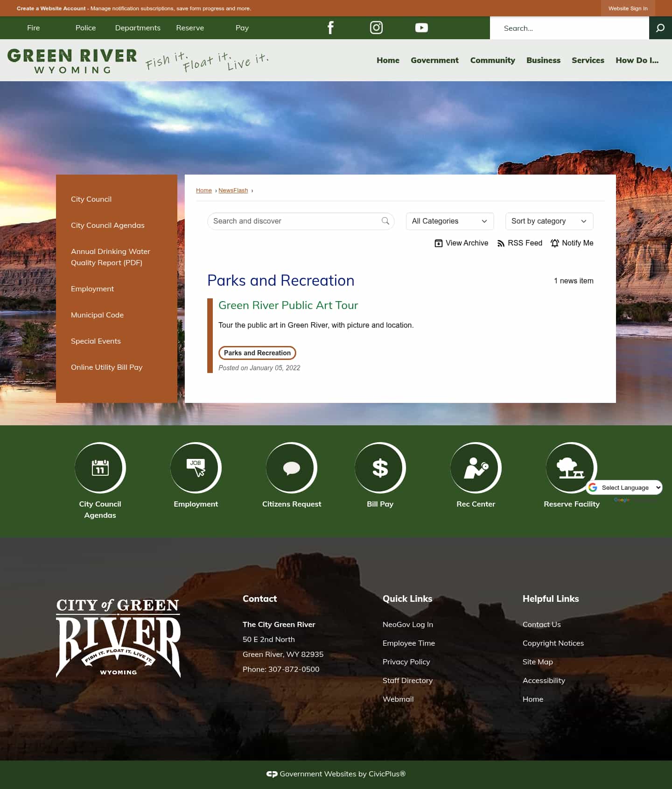
Task: Click the City of Green River footer logo
Action: coord(119,638)
